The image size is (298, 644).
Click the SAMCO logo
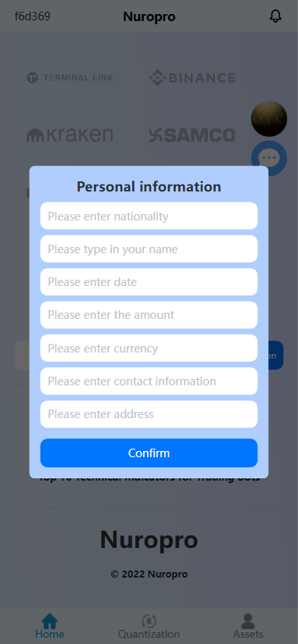pos(192,134)
